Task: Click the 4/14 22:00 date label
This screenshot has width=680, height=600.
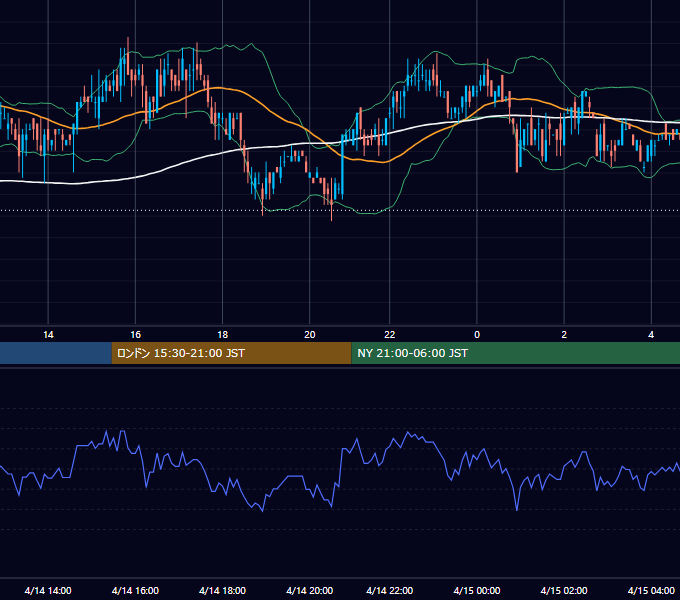Action: (x=389, y=590)
